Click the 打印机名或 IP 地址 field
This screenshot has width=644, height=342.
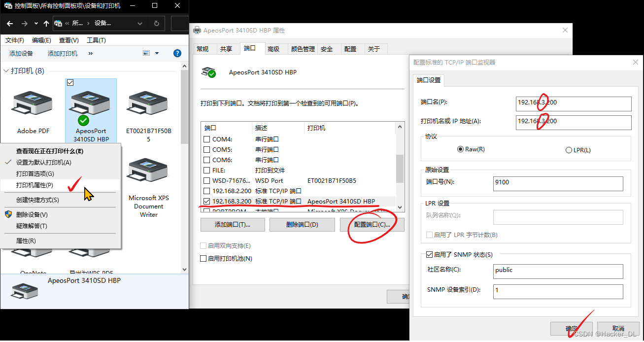coord(574,122)
